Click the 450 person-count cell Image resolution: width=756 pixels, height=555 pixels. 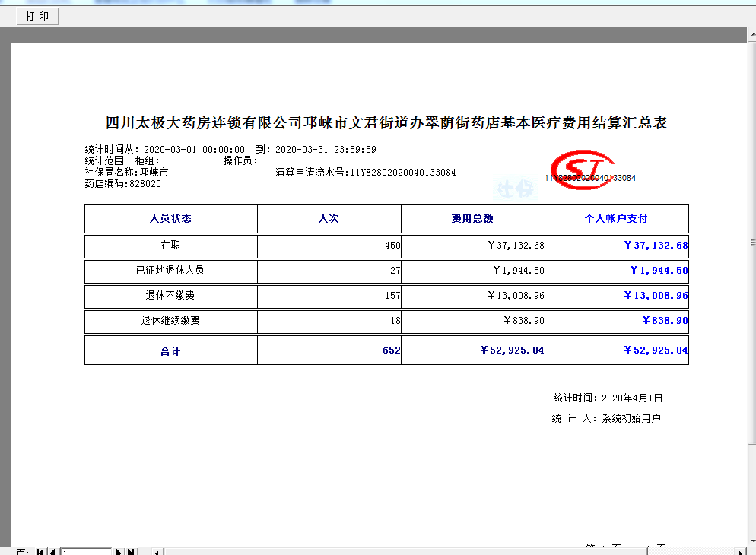pyautogui.click(x=329, y=246)
